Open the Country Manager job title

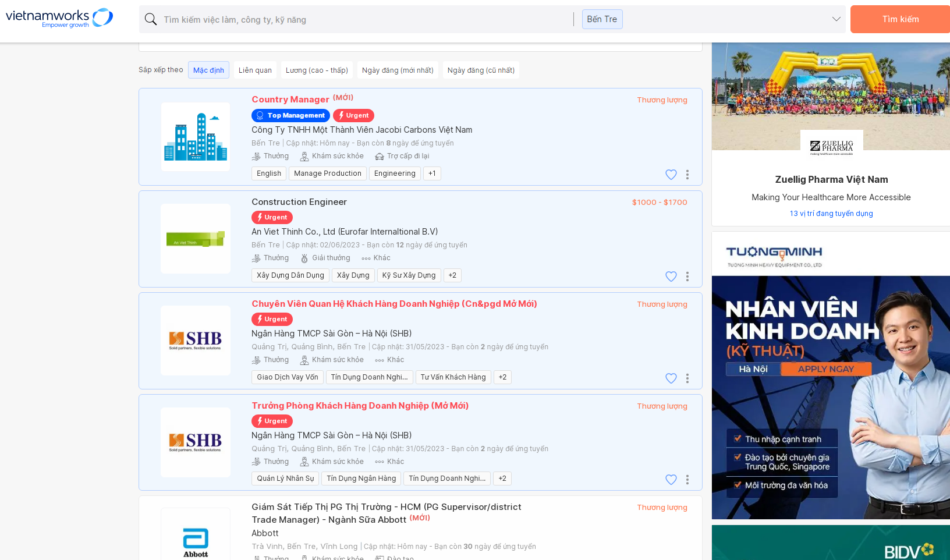(290, 100)
